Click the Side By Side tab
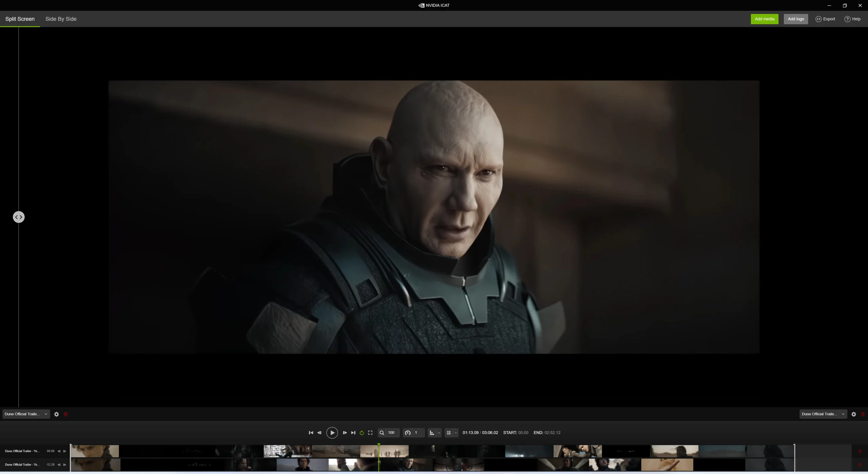The image size is (868, 474). [x=61, y=19]
